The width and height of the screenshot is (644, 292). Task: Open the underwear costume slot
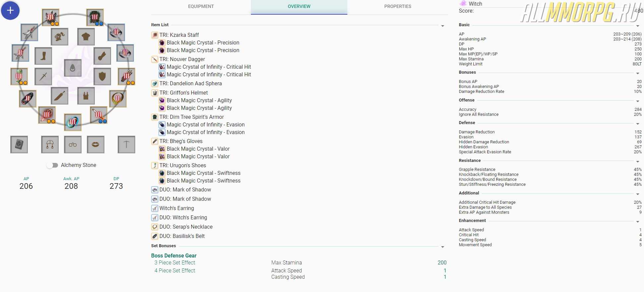86,96
